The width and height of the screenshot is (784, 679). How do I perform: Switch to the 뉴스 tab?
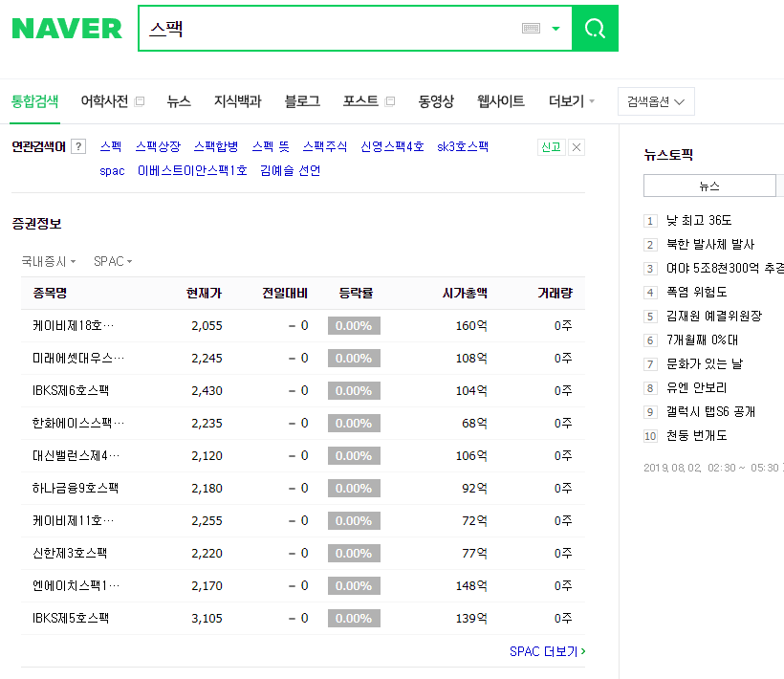[179, 101]
